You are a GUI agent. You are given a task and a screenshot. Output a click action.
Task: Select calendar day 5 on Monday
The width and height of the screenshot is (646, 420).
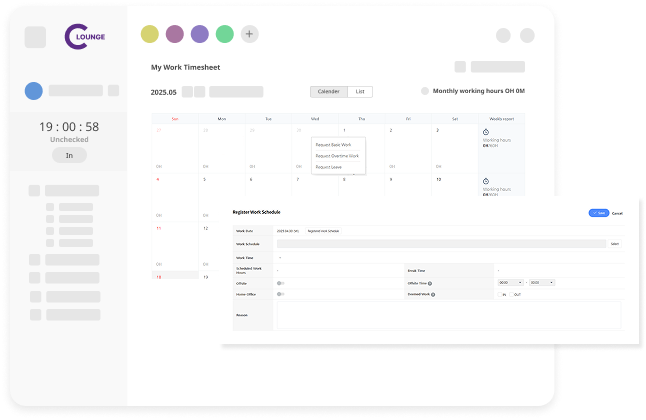(x=204, y=180)
